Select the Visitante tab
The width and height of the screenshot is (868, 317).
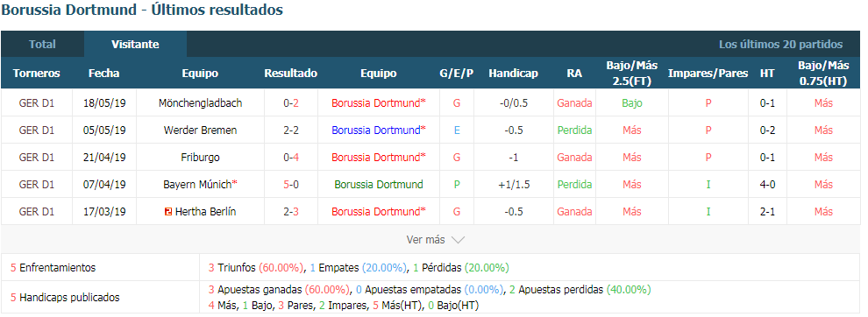[135, 45]
